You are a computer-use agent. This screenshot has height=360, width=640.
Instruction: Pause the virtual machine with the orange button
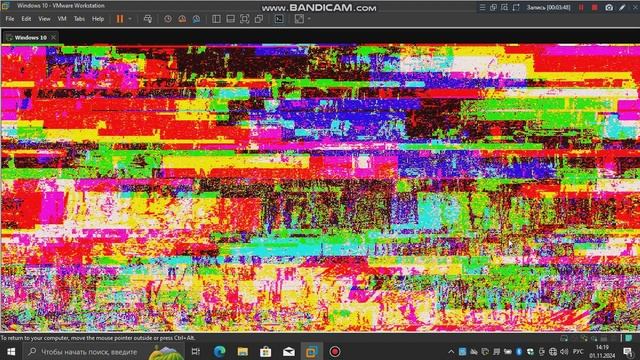120,19
